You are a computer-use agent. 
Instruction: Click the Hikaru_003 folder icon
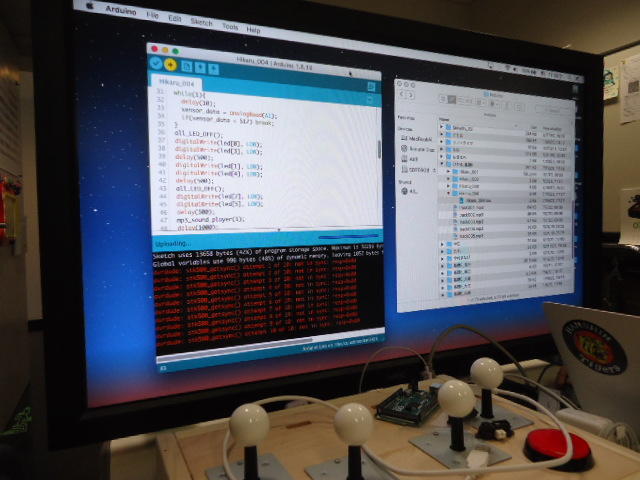tap(455, 186)
